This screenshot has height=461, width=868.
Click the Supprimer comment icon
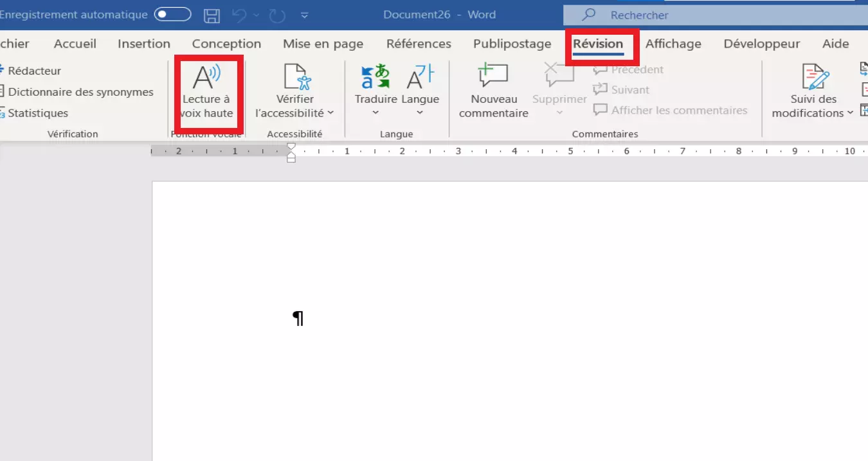coord(559,76)
